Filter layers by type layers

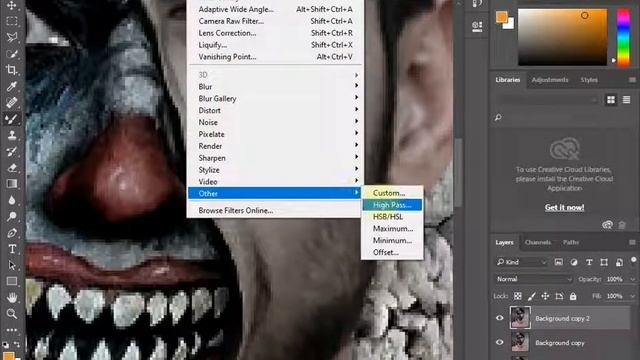click(589, 262)
